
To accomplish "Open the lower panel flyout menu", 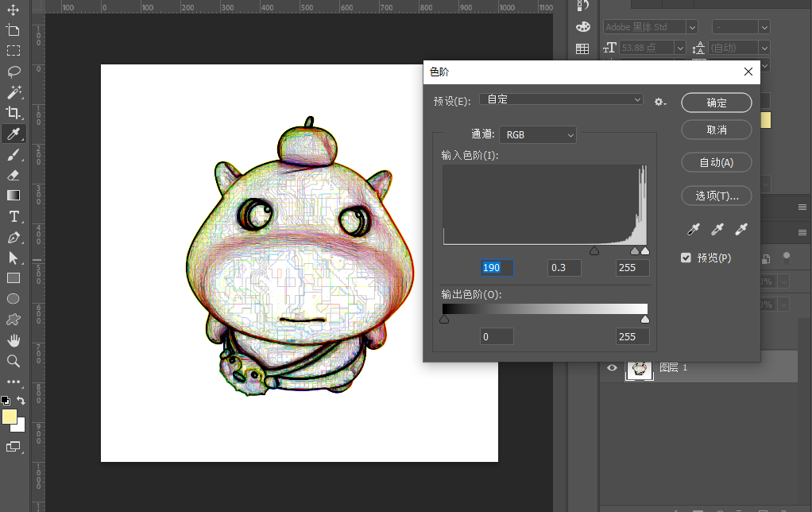I will (x=802, y=232).
